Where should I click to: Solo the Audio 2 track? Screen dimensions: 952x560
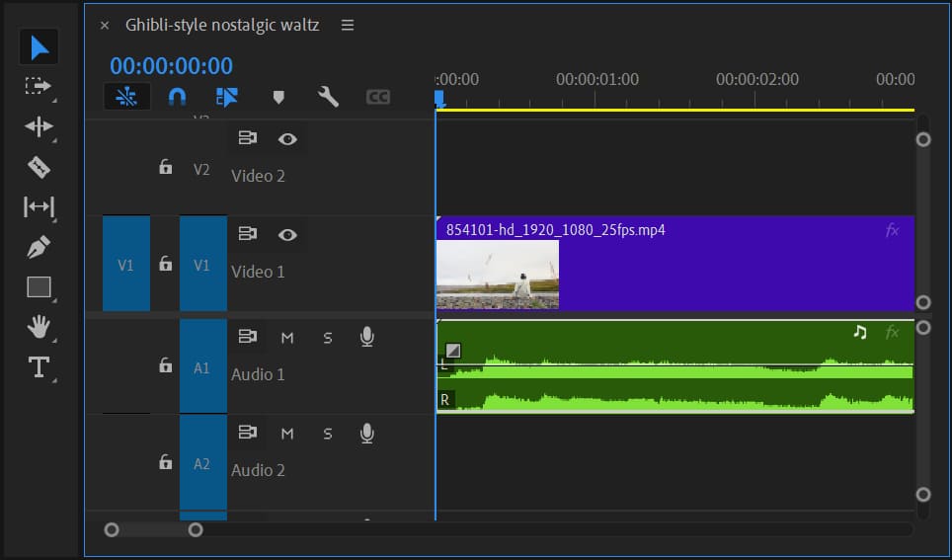point(327,434)
